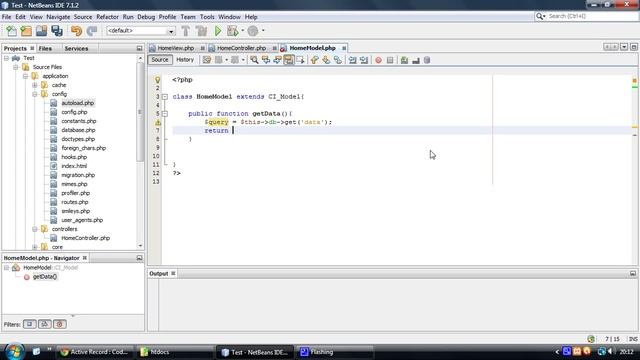Click the Build Project hammer icon
Image resolution: width=640 pixels, height=360 pixels.
(x=186, y=31)
